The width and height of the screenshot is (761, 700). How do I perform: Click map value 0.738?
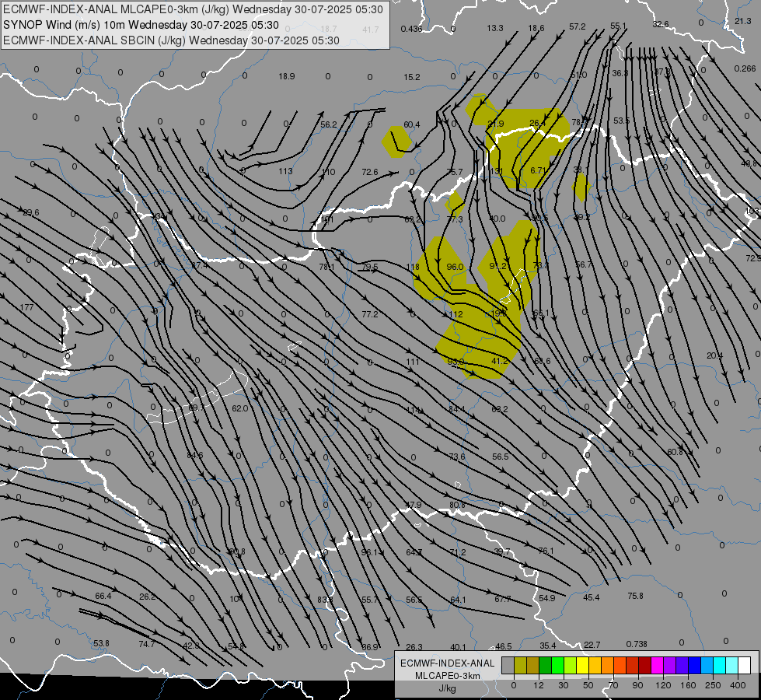point(637,644)
